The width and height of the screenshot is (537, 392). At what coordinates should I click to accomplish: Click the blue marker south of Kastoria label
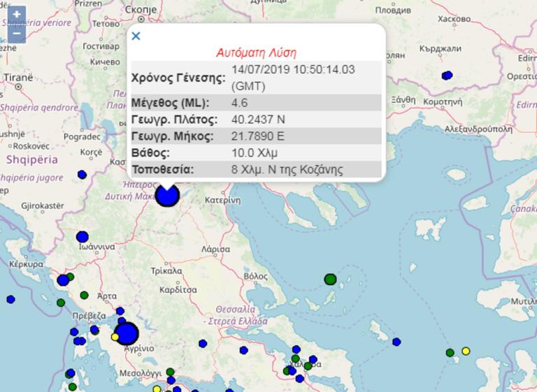[x=82, y=175]
